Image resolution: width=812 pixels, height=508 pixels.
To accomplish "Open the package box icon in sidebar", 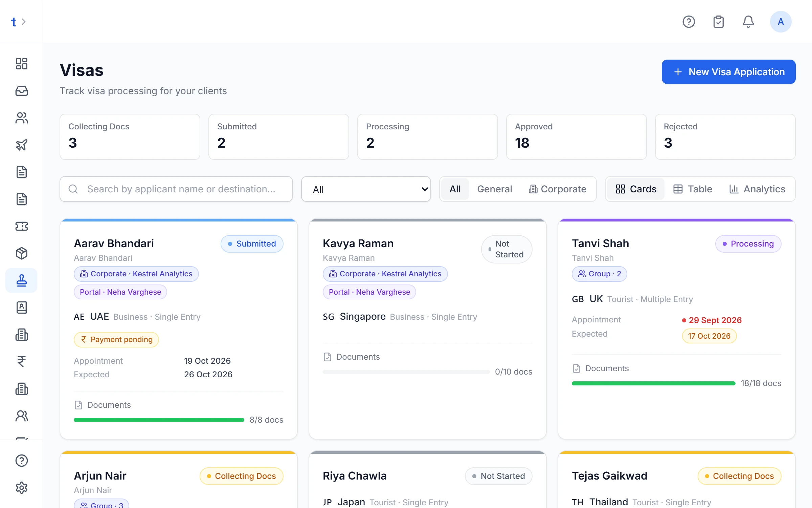I will point(21,253).
